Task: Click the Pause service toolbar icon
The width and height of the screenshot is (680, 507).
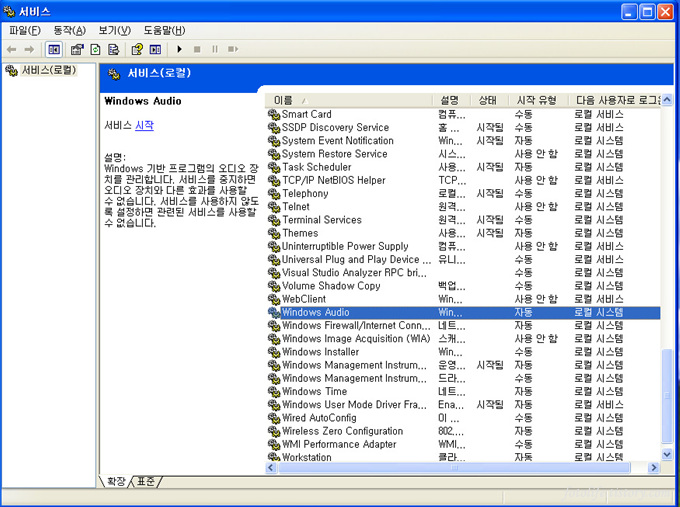Action: (x=215, y=49)
